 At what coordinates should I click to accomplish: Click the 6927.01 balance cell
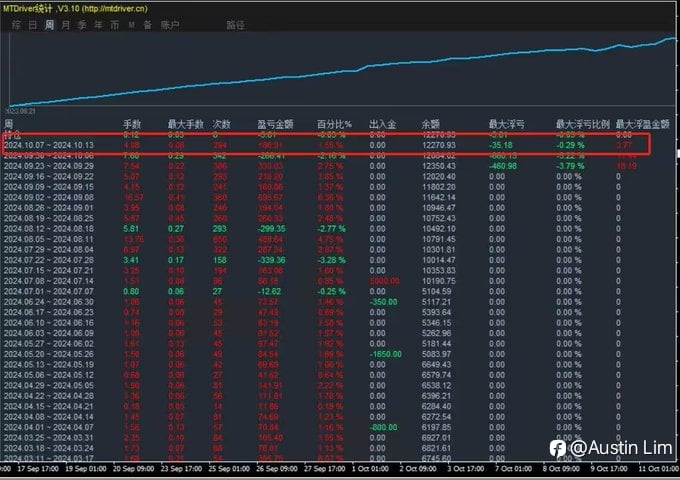(x=437, y=438)
